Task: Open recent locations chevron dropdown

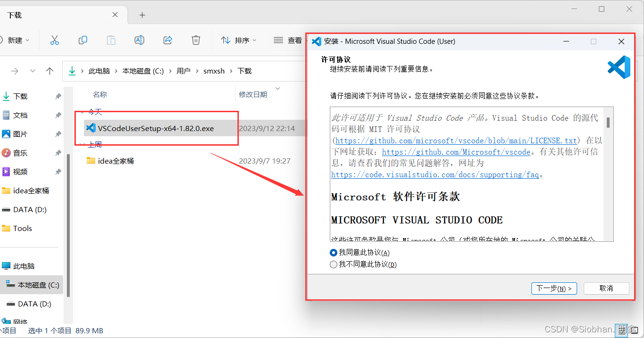Action: click(33, 71)
